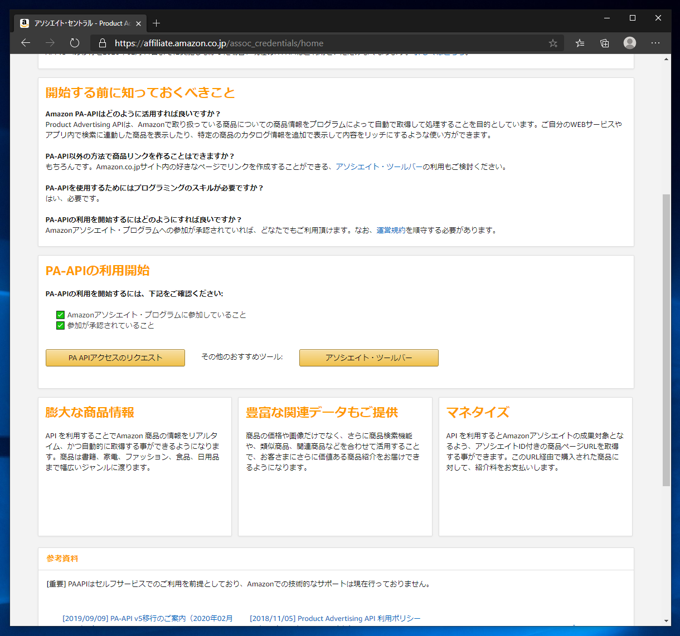Click the scrollbar down arrow
The image size is (680, 636).
coord(666,621)
